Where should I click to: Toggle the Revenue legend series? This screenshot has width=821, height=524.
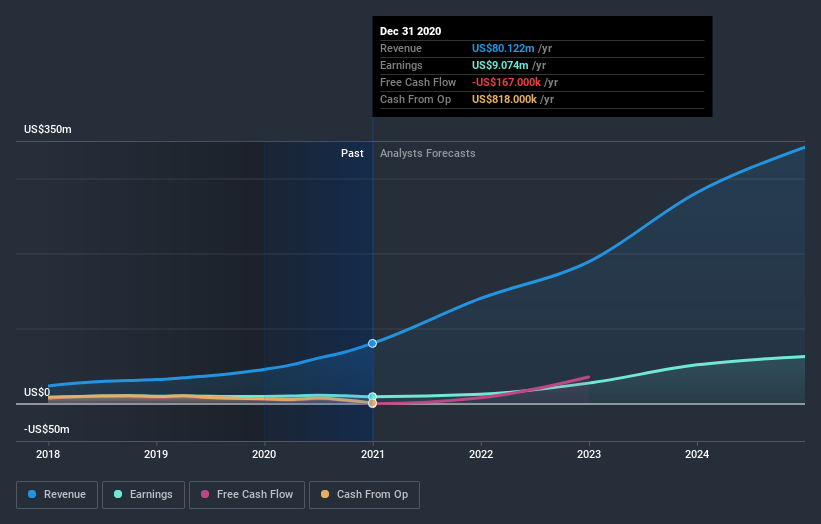57,495
